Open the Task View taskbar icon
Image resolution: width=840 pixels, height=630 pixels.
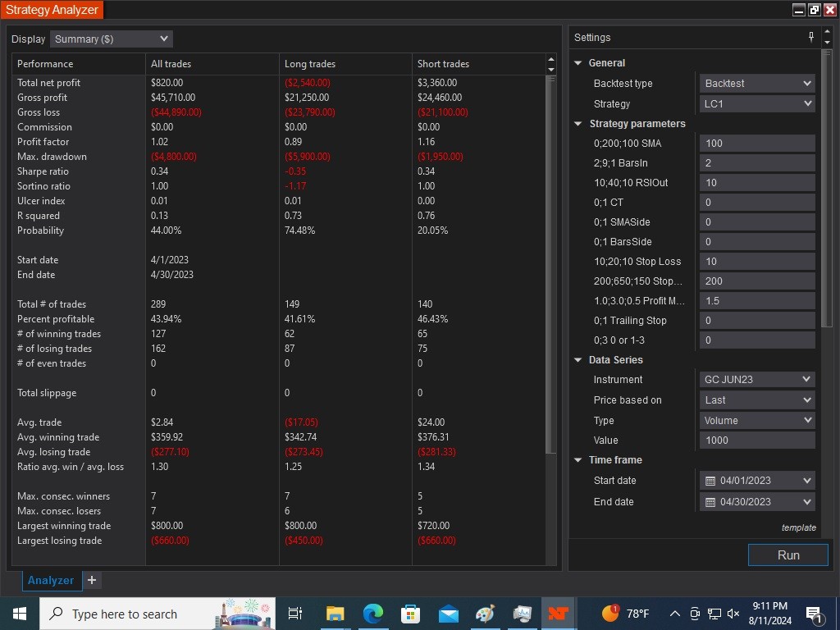(x=294, y=614)
